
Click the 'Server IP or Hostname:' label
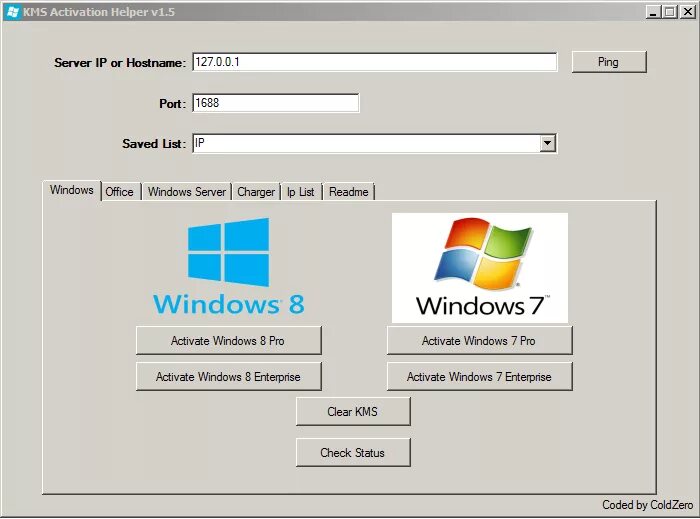click(x=120, y=63)
